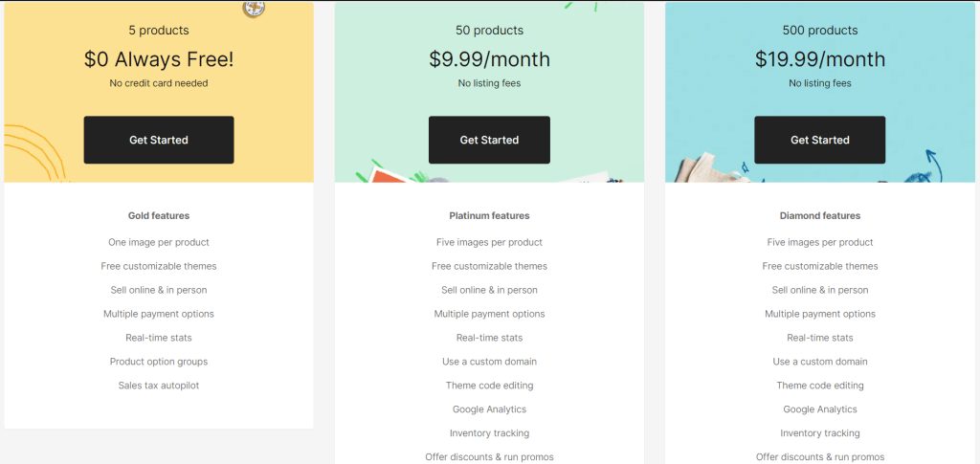This screenshot has width=980, height=464.
Task: Click "Product option groups" in the Gold features
Action: point(159,362)
